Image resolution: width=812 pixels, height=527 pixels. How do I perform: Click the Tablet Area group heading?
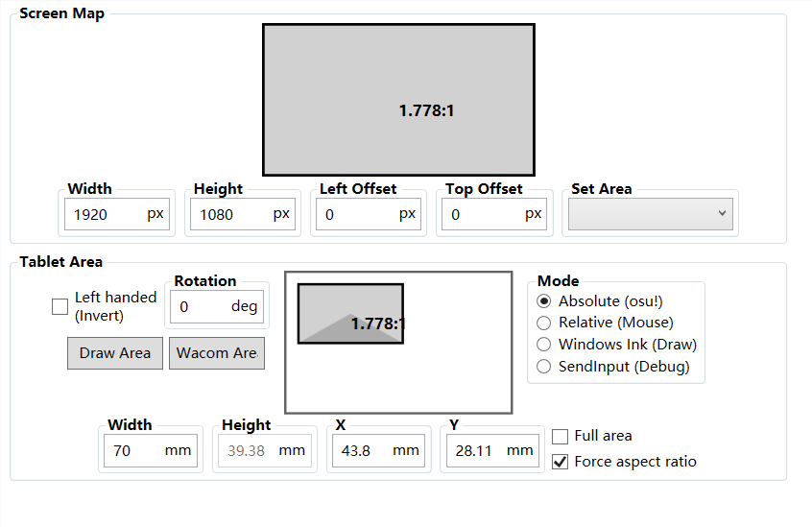61,261
